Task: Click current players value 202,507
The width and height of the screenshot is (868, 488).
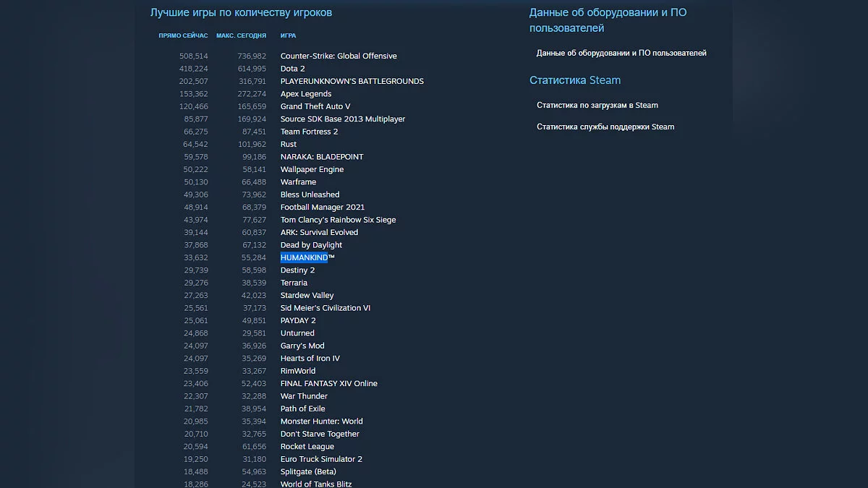Action: point(194,81)
